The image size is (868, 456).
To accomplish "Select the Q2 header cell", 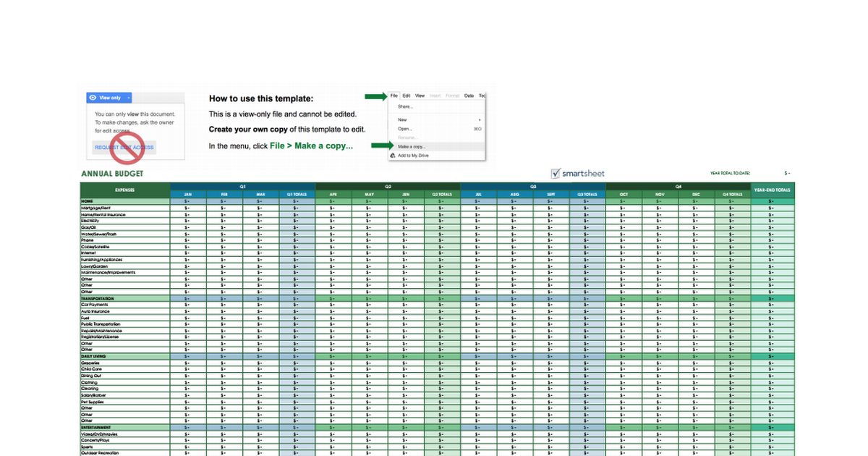I will pyautogui.click(x=388, y=186).
